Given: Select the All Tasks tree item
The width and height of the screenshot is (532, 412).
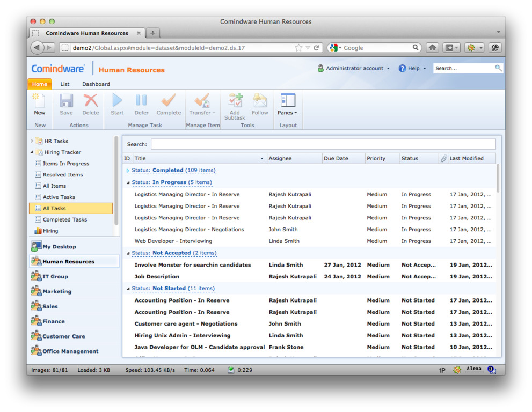Looking at the screenshot, I should coord(71,208).
